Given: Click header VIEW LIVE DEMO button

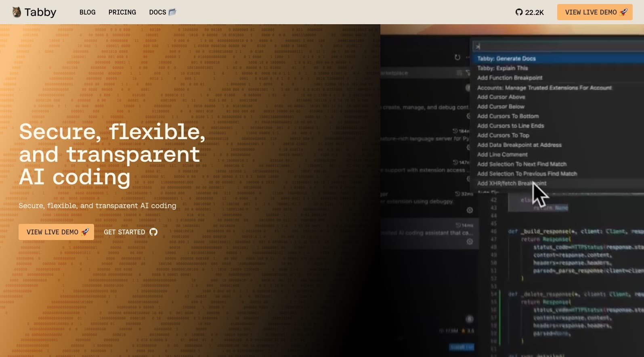Looking at the screenshot, I should tap(595, 12).
